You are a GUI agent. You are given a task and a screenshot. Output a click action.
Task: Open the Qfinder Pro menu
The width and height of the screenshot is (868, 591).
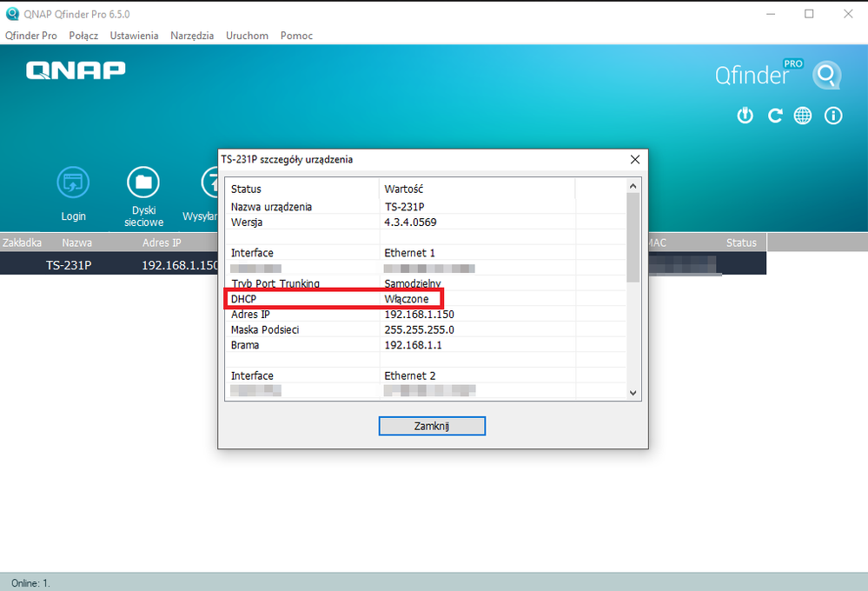[x=31, y=36]
